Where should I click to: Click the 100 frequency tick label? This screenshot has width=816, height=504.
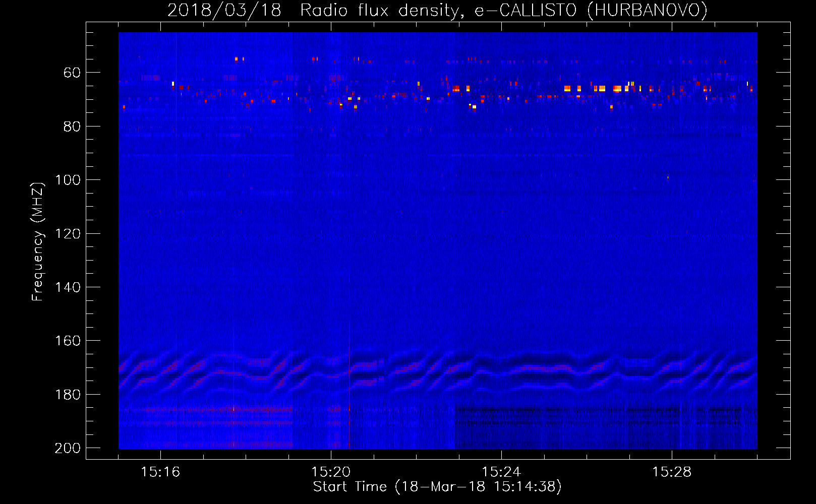tap(68, 180)
